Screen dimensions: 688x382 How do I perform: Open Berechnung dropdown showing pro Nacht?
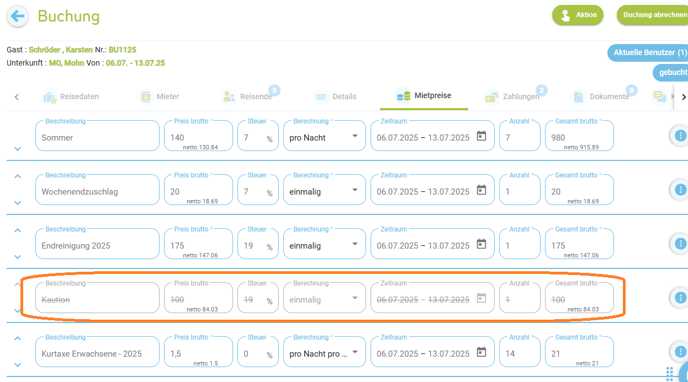pyautogui.click(x=324, y=136)
